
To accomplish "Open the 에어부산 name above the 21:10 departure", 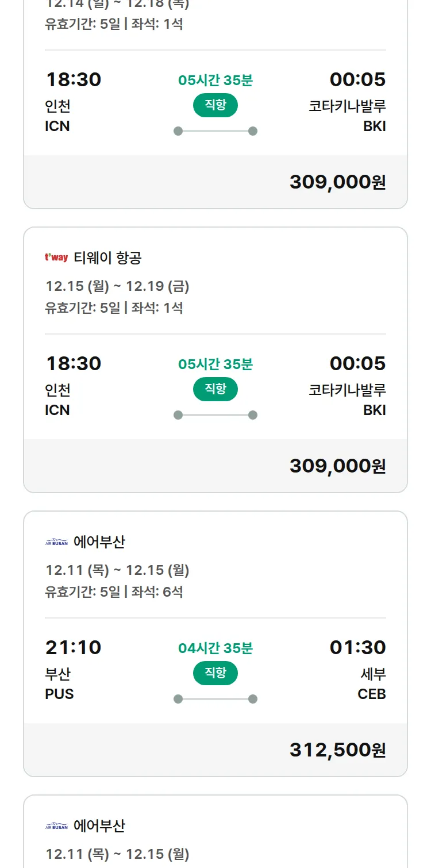I will [99, 541].
